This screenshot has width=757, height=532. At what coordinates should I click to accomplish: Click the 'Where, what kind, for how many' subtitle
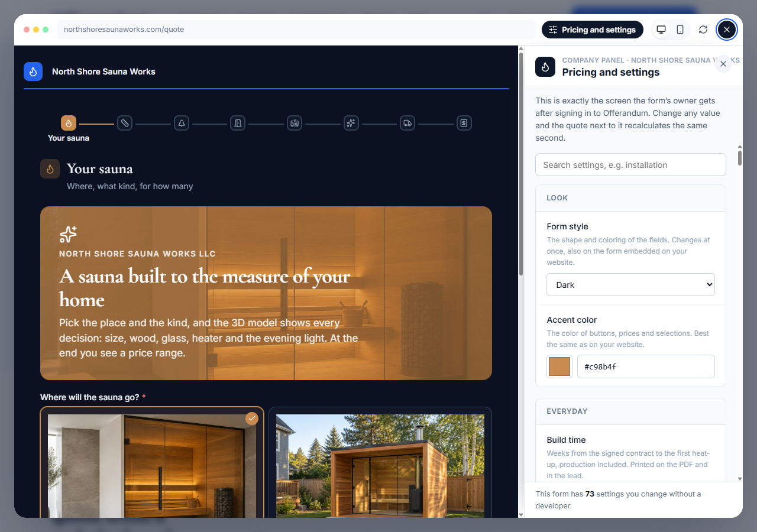130,186
